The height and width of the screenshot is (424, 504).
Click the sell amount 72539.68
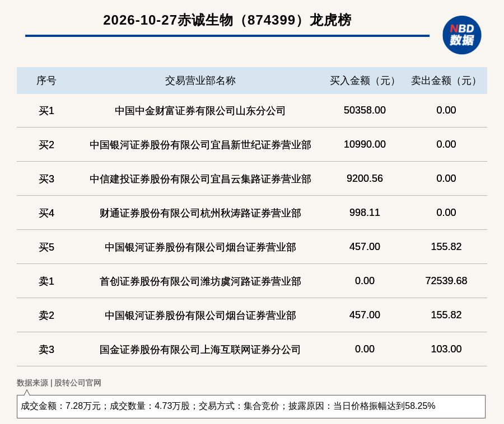[x=446, y=281]
